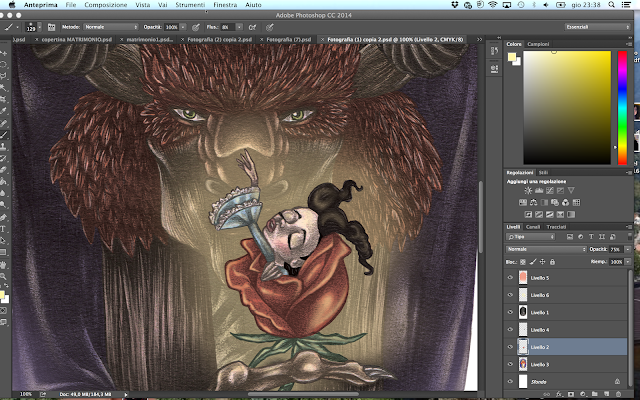Hide the Livello 1 layer
This screenshot has height=400, width=640.
(x=510, y=312)
